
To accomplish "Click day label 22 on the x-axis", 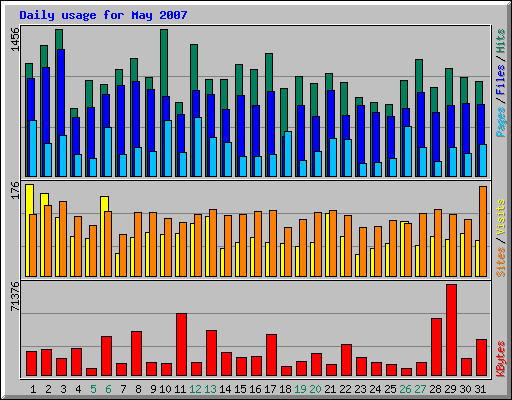I will pos(345,389).
